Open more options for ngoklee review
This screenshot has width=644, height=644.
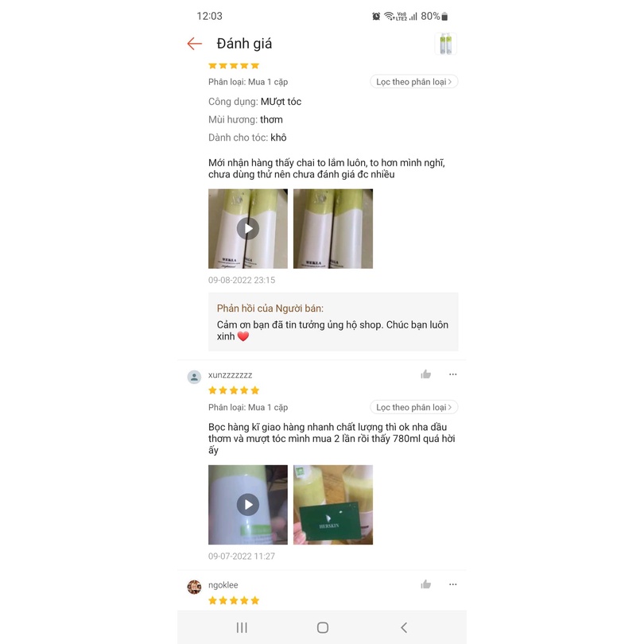click(x=452, y=584)
